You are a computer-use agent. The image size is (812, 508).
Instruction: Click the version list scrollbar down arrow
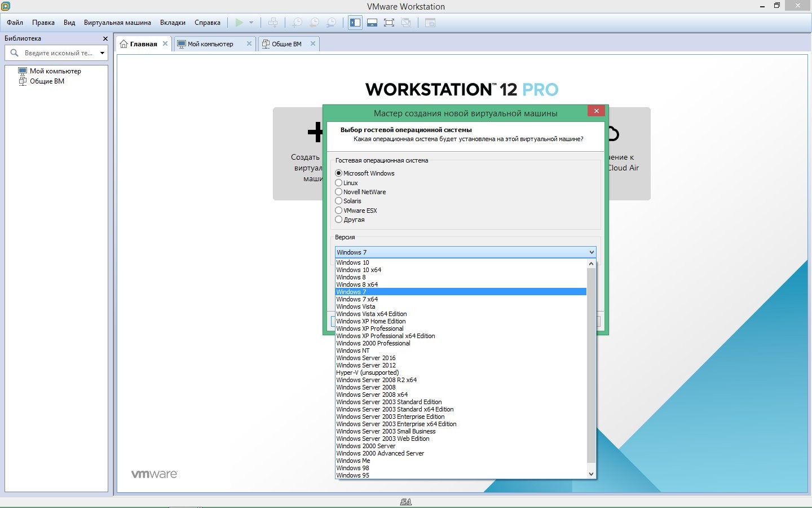592,474
